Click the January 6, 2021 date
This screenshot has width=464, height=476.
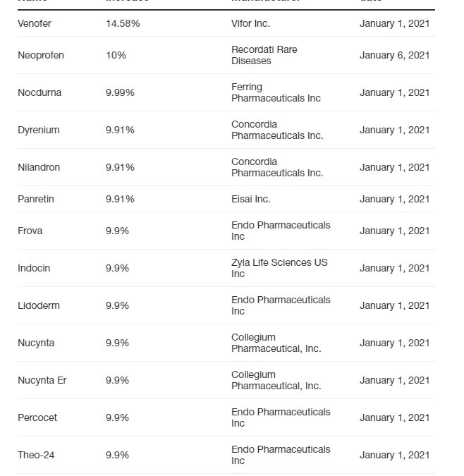click(x=394, y=55)
